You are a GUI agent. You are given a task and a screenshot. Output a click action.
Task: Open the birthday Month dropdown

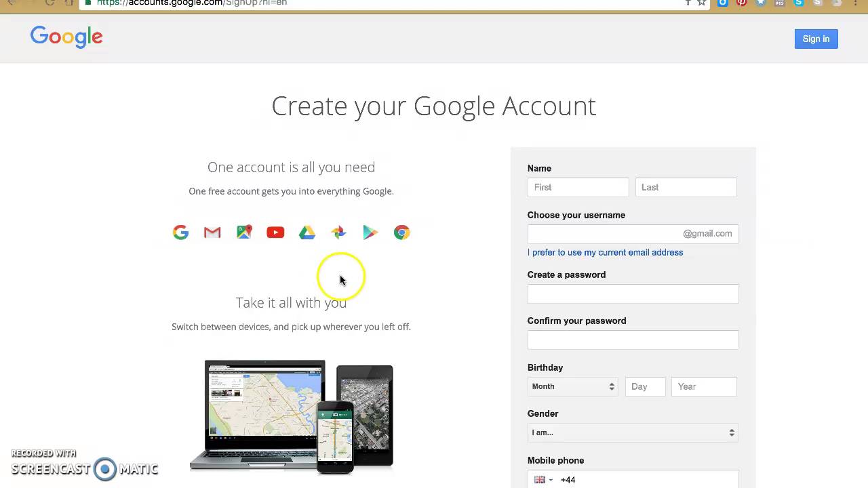pos(573,386)
